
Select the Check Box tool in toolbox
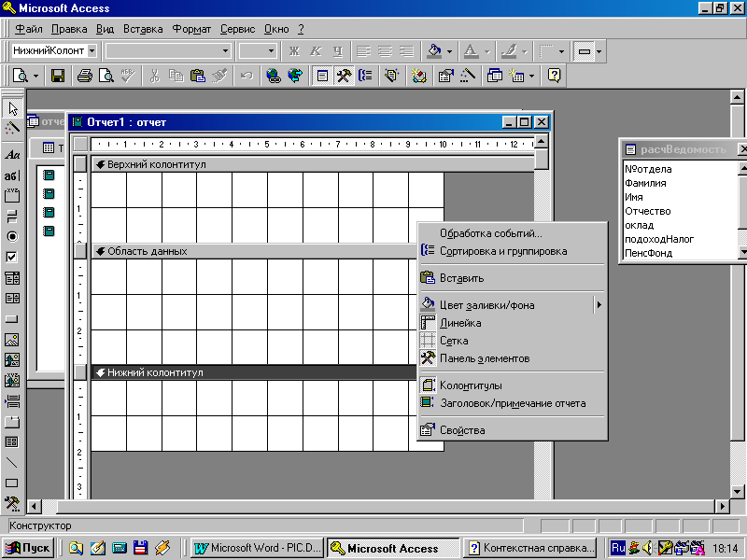click(12, 258)
